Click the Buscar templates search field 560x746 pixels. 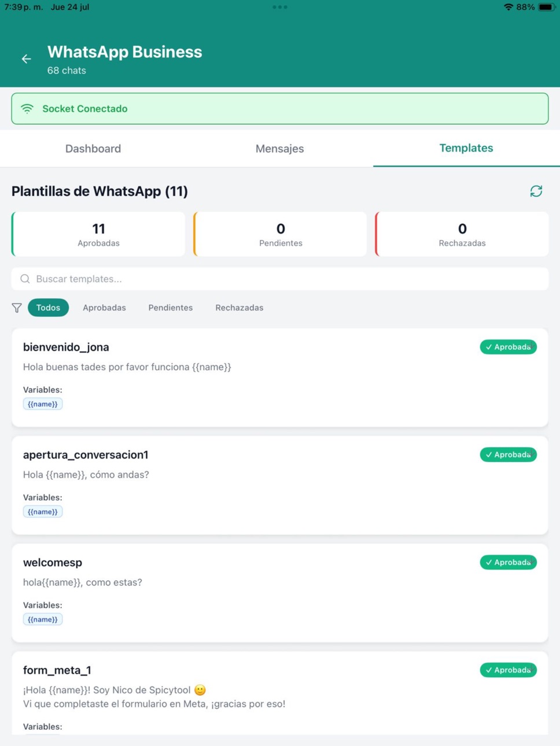click(280, 279)
